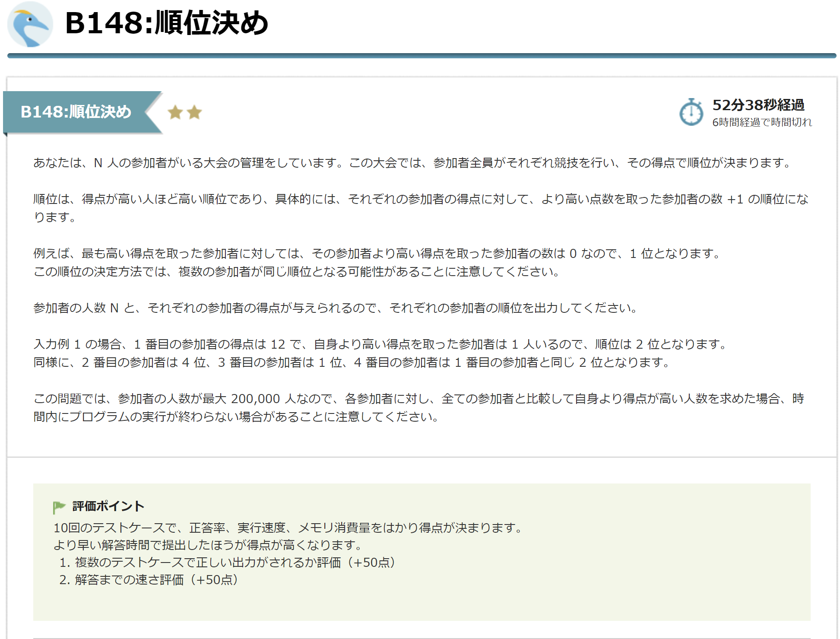Click the 6時間経過で時間切れ time limit note

point(762,122)
